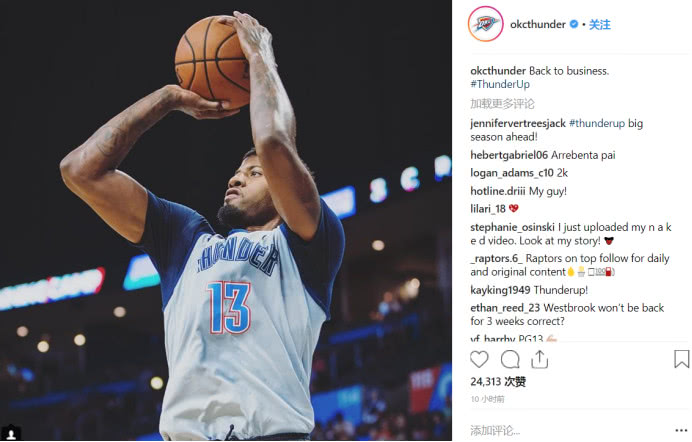View the 24,313 likes list
Image resolution: width=692 pixels, height=442 pixels.
pyautogui.click(x=498, y=382)
